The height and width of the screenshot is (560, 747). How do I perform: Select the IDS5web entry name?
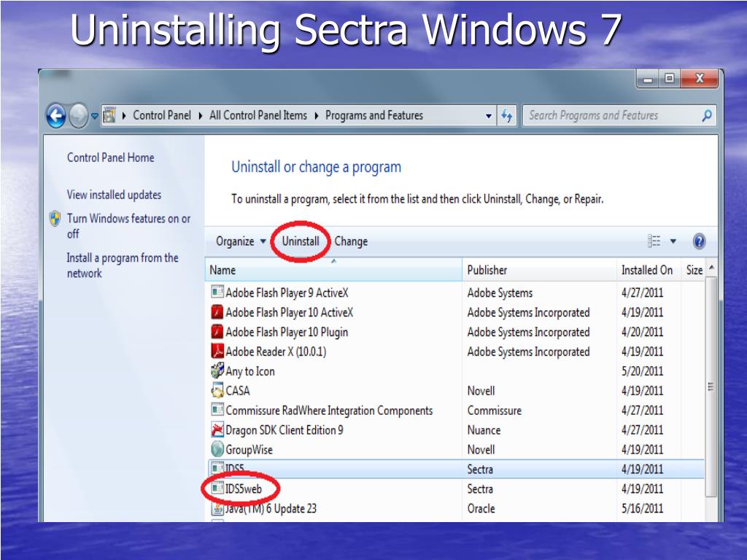coord(244,489)
